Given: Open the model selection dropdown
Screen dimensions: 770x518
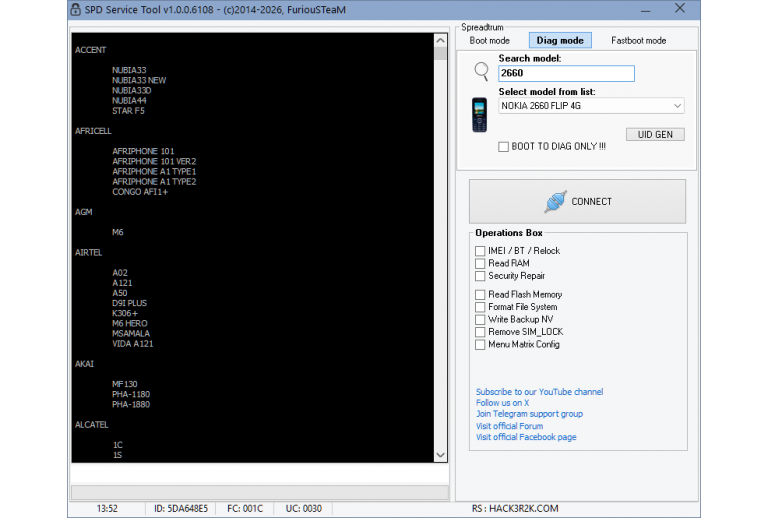Looking at the screenshot, I should pyautogui.click(x=677, y=106).
